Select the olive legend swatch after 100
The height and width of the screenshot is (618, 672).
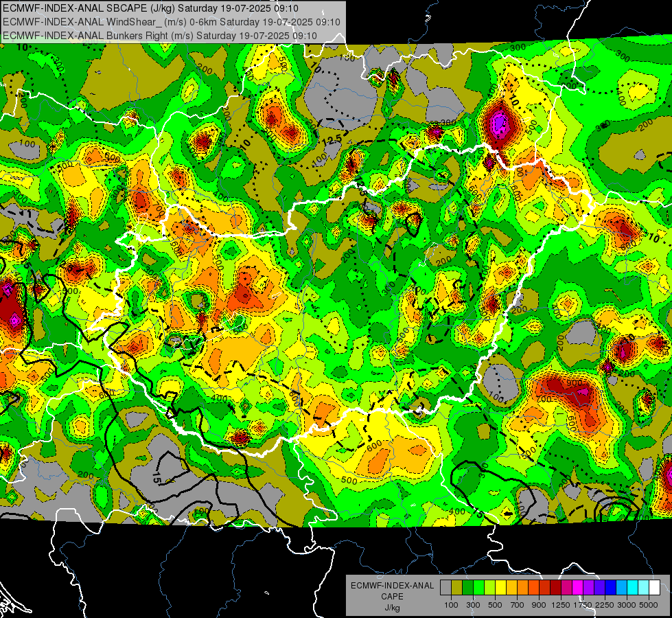tap(457, 588)
